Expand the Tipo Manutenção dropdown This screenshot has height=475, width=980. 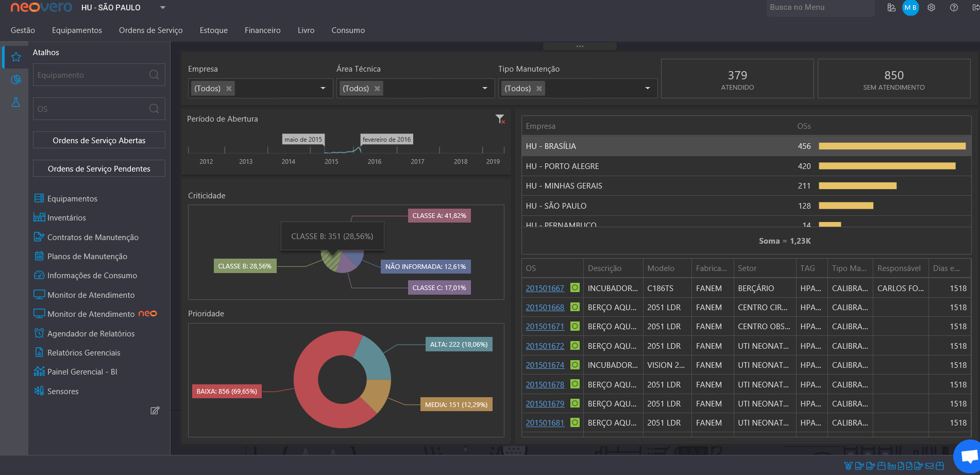click(648, 89)
